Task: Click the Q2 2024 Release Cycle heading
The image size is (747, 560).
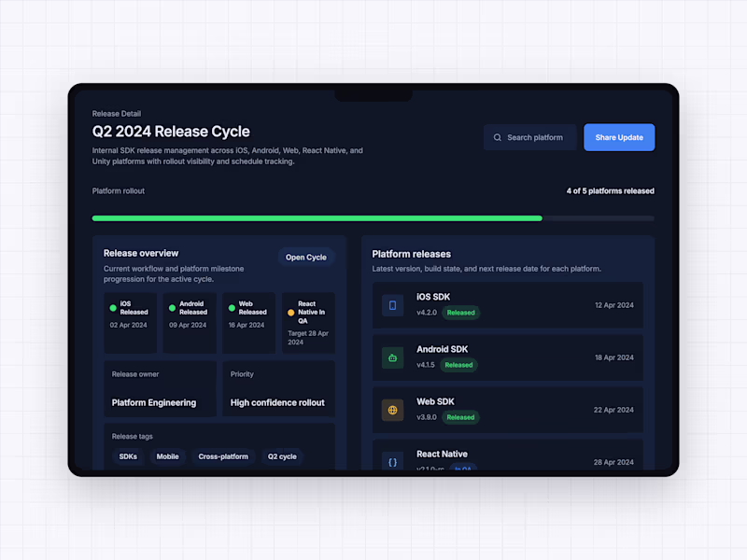Action: click(x=171, y=132)
